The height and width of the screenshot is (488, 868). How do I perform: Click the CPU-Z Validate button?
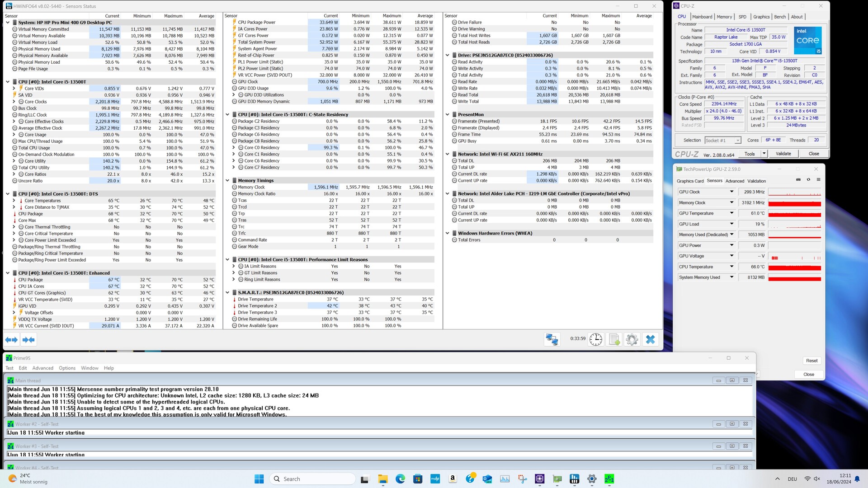[x=783, y=154]
